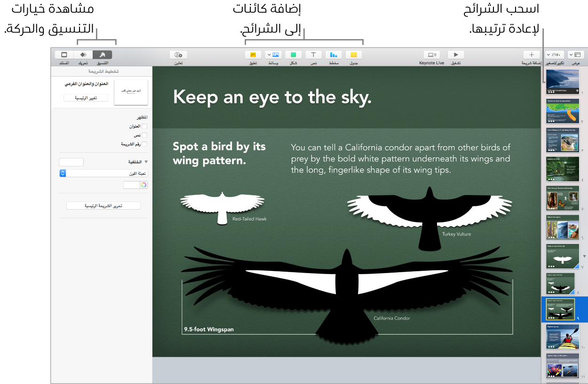This screenshot has height=384, width=588.
Task: Switch to the Animate (تحريك) tab
Action: click(x=83, y=54)
